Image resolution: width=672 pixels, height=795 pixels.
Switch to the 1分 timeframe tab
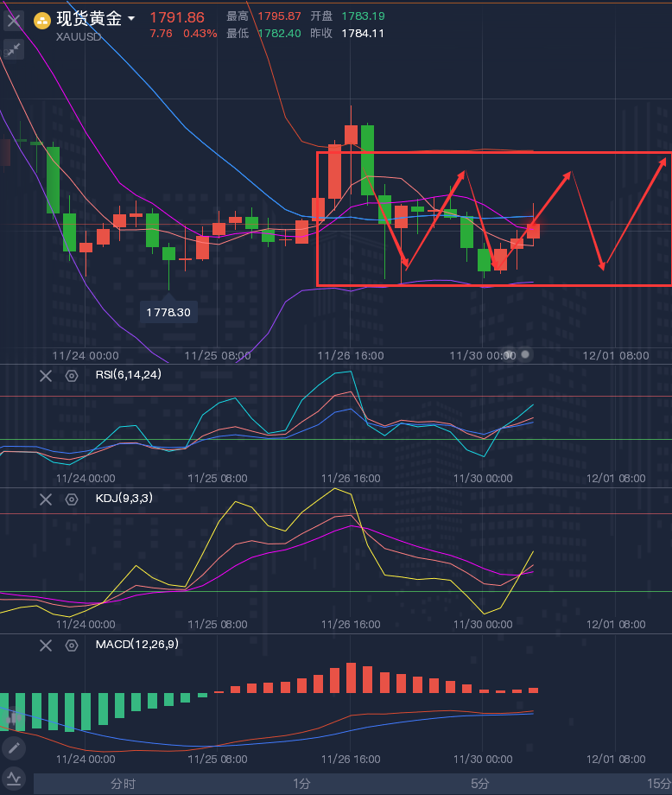[x=301, y=784]
